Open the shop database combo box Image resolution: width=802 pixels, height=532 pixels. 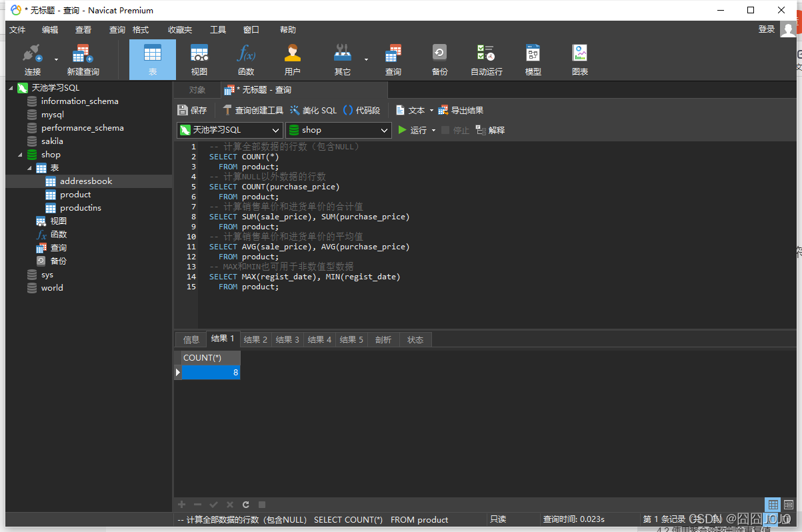tap(338, 130)
